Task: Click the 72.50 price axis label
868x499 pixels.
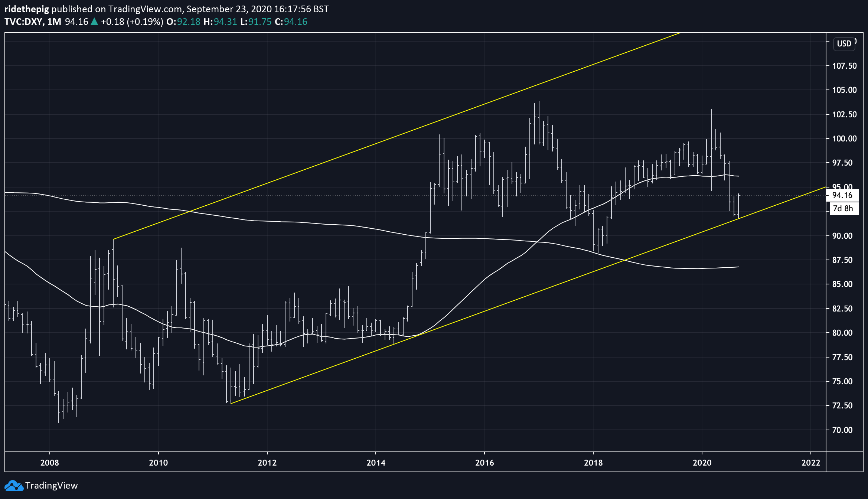Action: tap(842, 405)
